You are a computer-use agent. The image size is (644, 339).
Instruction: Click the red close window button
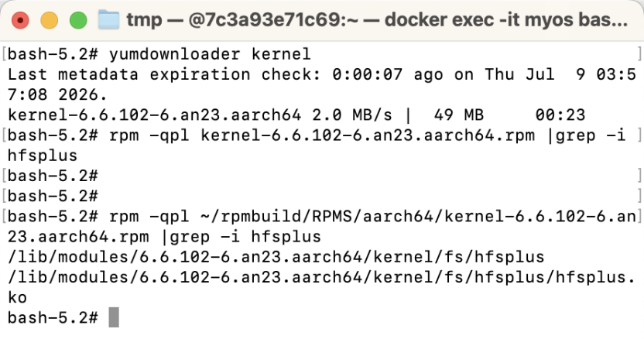[20, 20]
